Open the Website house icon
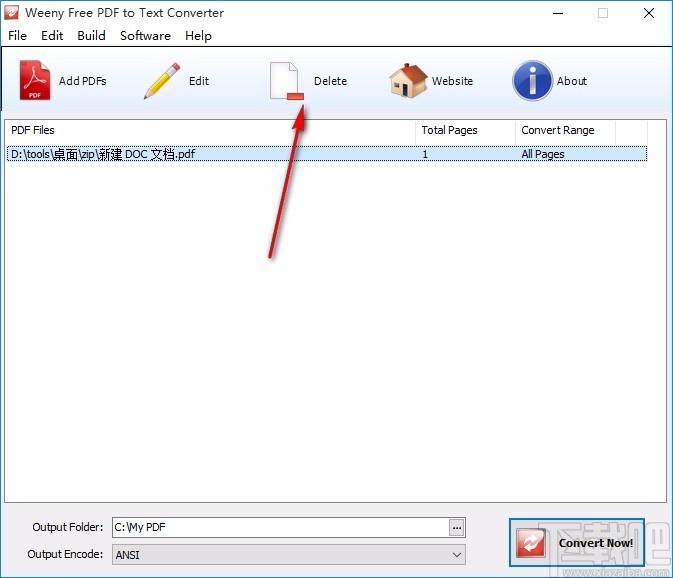The width and height of the screenshot is (673, 578). pos(408,80)
